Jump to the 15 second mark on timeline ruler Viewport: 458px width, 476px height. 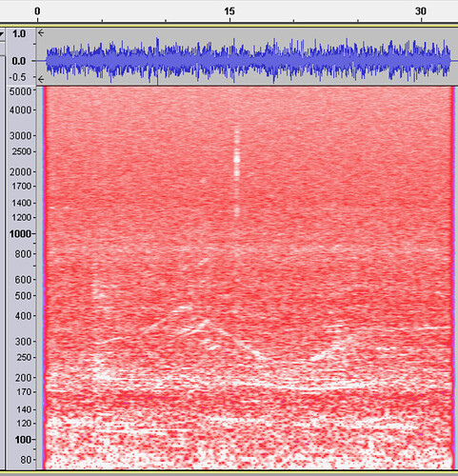click(229, 11)
